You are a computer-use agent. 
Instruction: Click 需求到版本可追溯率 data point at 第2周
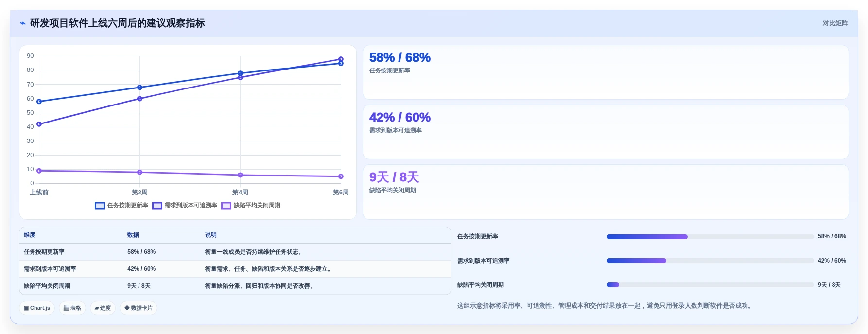click(139, 99)
